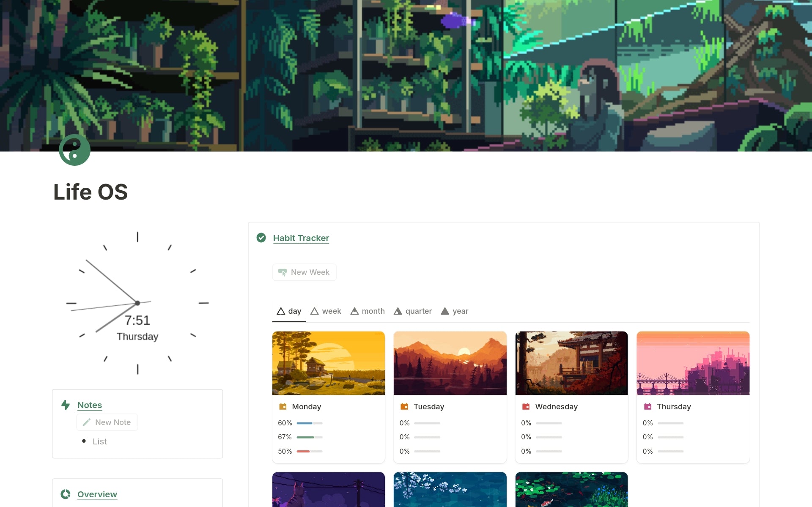The width and height of the screenshot is (812, 507).
Task: Open the Overview link
Action: pos(97,494)
